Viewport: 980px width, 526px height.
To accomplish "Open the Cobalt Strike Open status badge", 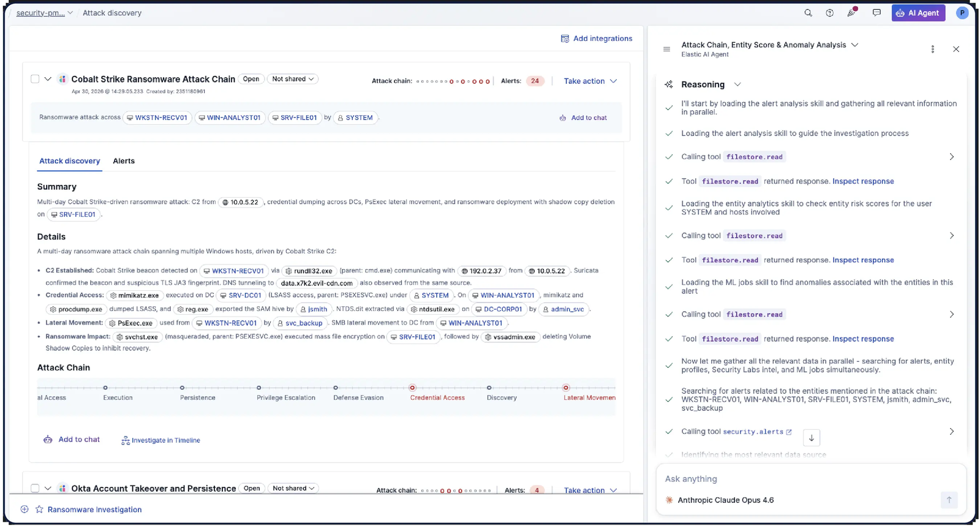I will coord(251,79).
